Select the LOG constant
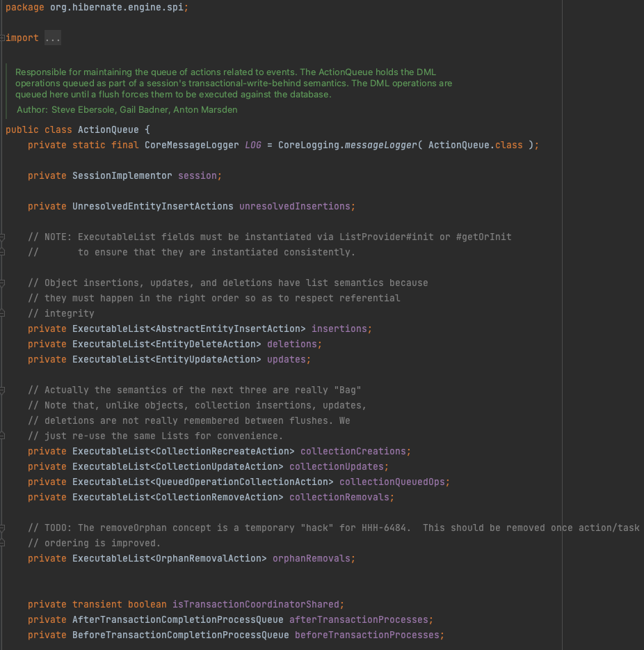Viewport: 644px width, 650px height. [x=252, y=145]
